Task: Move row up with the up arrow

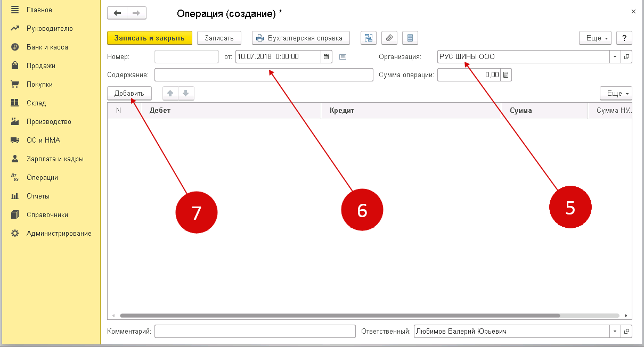Action: [170, 93]
